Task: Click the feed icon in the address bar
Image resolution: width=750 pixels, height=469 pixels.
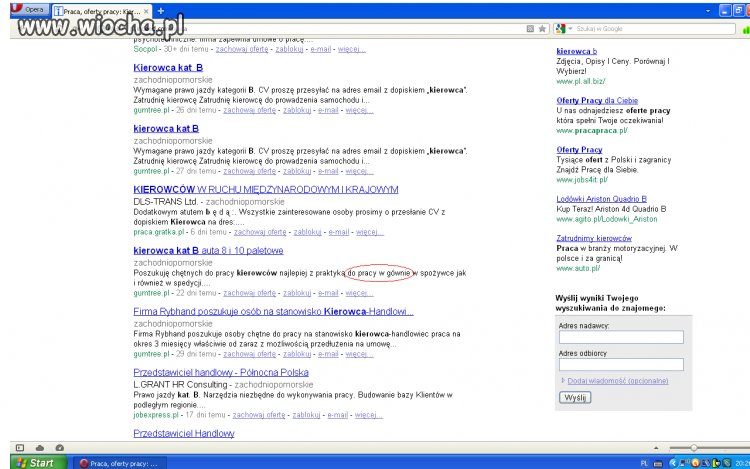Action: pyautogui.click(x=530, y=29)
